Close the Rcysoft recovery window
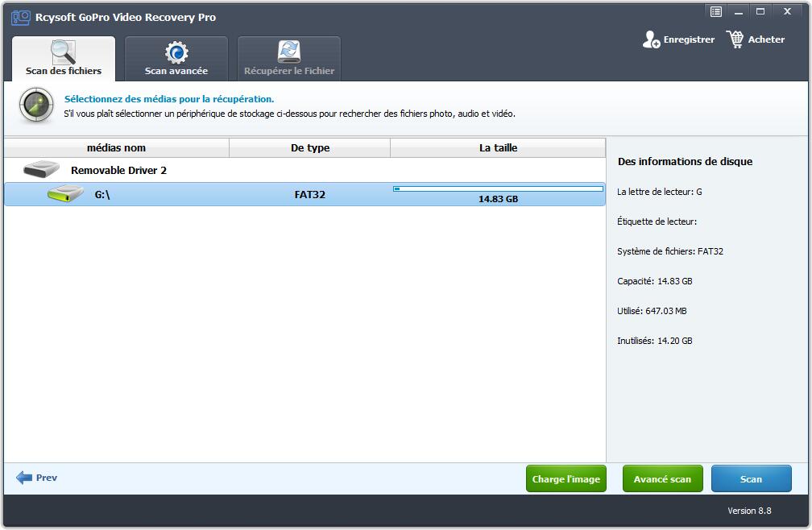The height and width of the screenshot is (530, 812). (787, 11)
